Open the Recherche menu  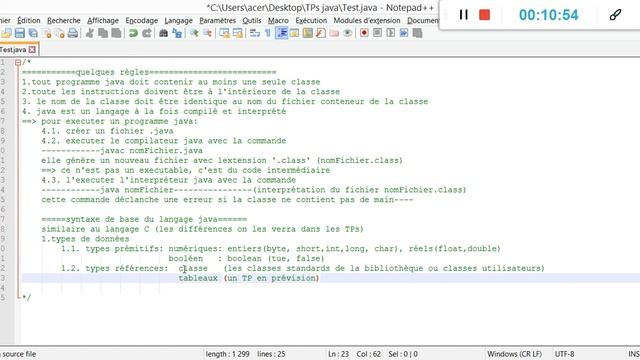coord(64,20)
